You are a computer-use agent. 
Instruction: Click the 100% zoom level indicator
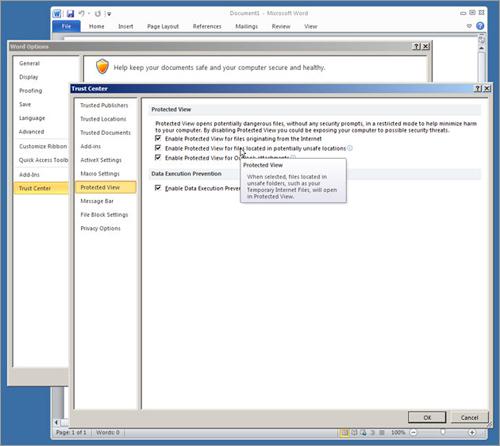click(x=398, y=432)
